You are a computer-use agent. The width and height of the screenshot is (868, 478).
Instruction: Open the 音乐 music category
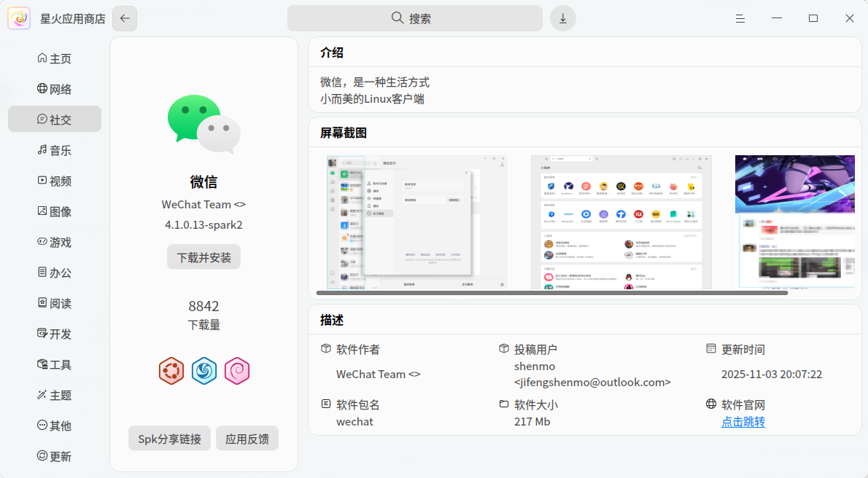point(54,151)
